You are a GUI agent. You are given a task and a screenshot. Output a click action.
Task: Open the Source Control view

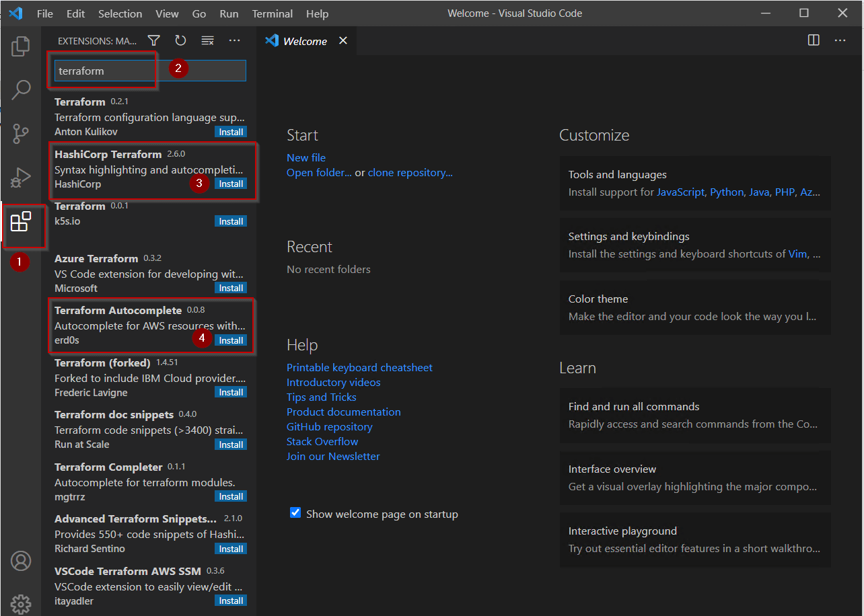20,133
